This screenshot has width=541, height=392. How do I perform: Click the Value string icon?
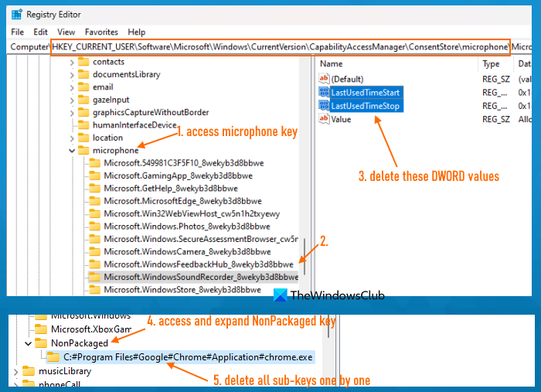click(x=324, y=119)
